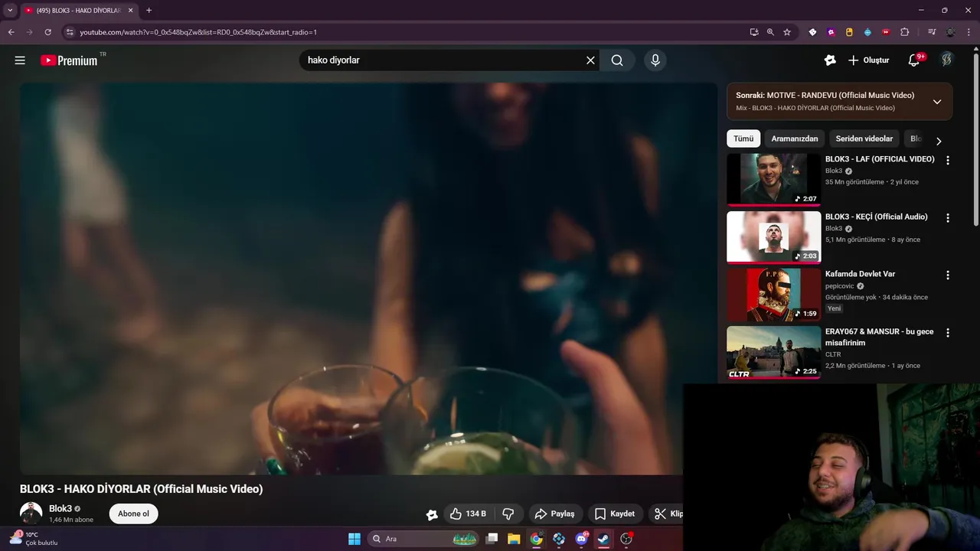Share the video with Paylaş
The image size is (980, 551).
tap(555, 514)
